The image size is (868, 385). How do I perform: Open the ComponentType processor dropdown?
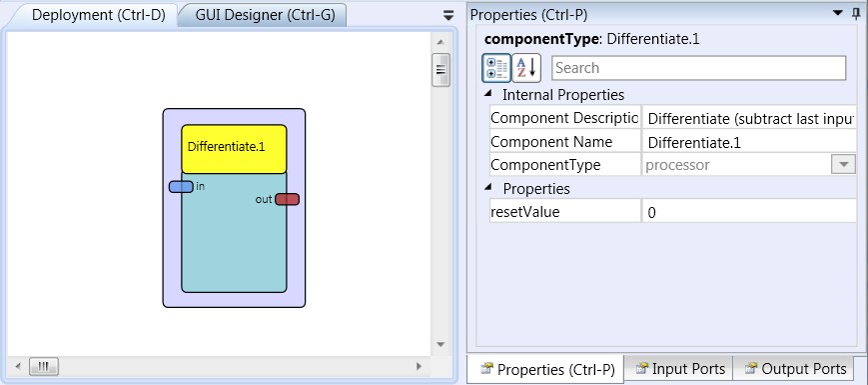tap(844, 165)
